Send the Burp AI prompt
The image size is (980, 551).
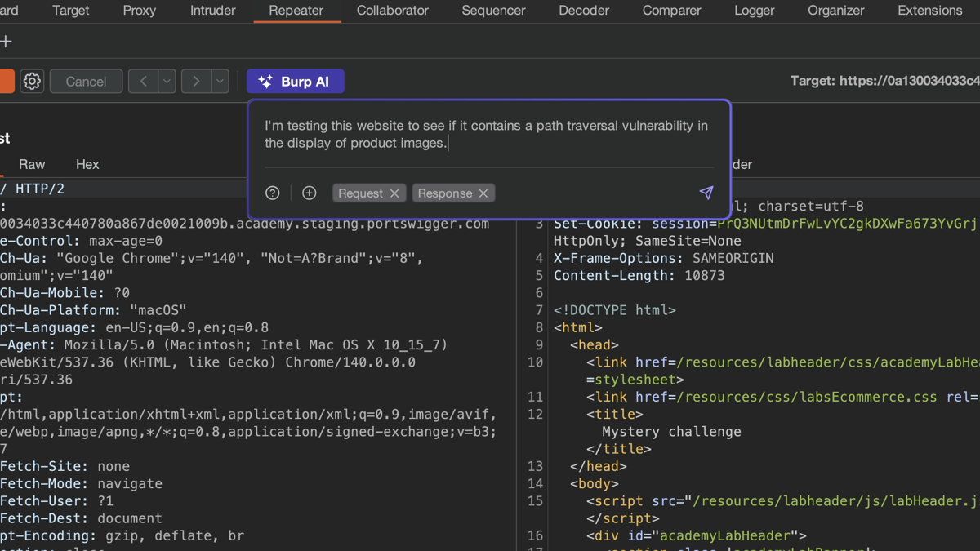coord(706,193)
